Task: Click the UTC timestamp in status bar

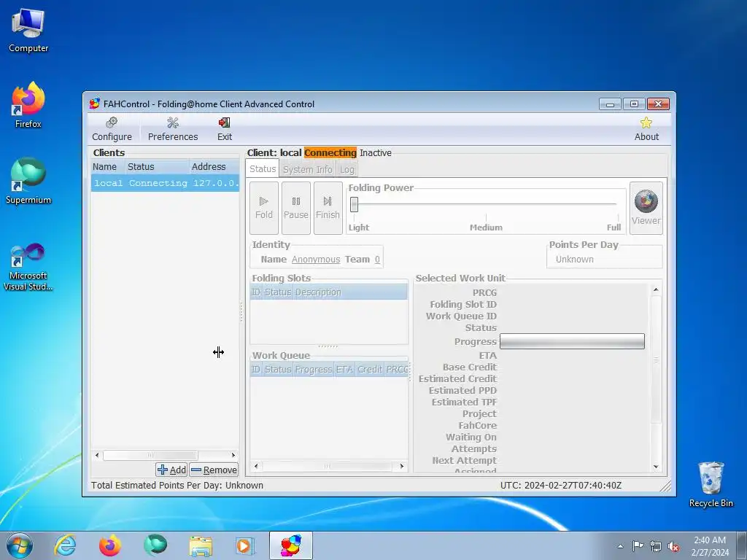Action: tap(561, 485)
